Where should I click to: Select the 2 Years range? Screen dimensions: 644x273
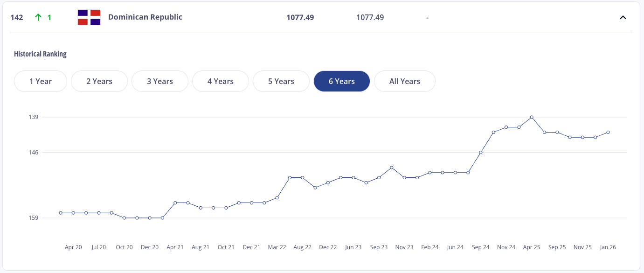(99, 81)
